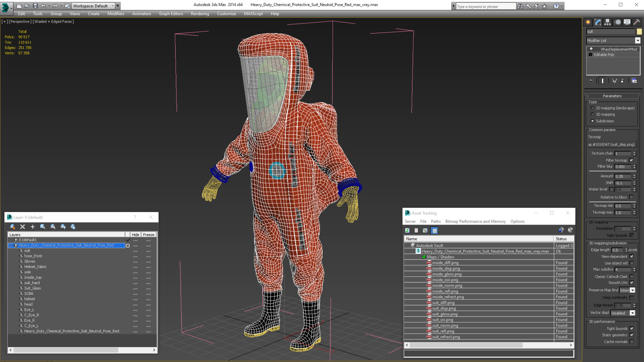
Task: Open the Rendering menu
Action: [200, 14]
